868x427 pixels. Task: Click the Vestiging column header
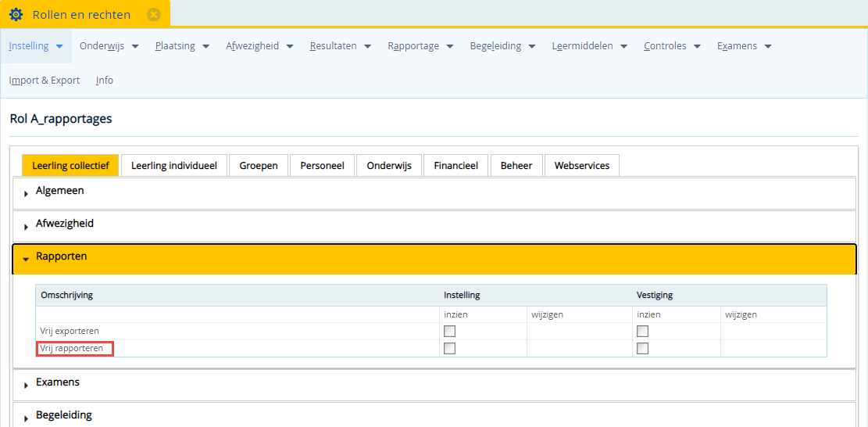(655, 295)
